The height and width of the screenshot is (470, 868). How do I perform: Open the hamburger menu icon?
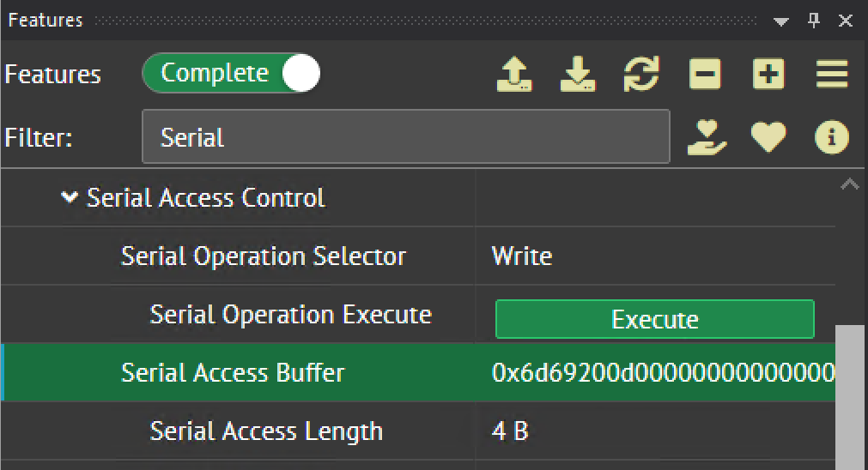click(832, 75)
